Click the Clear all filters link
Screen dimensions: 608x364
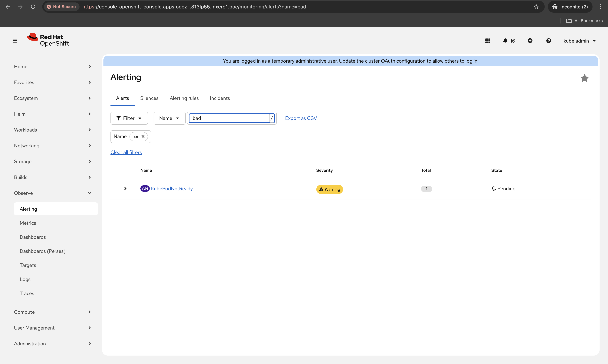click(126, 152)
